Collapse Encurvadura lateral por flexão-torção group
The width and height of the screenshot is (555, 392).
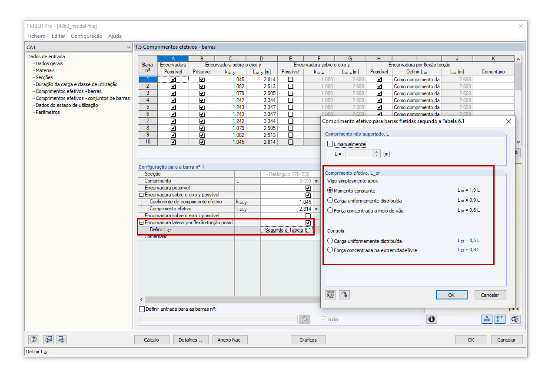pos(141,223)
